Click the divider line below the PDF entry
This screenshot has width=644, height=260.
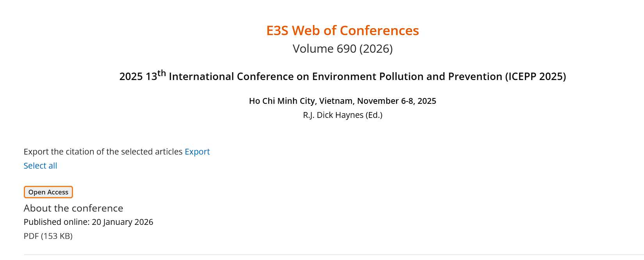tap(312, 255)
